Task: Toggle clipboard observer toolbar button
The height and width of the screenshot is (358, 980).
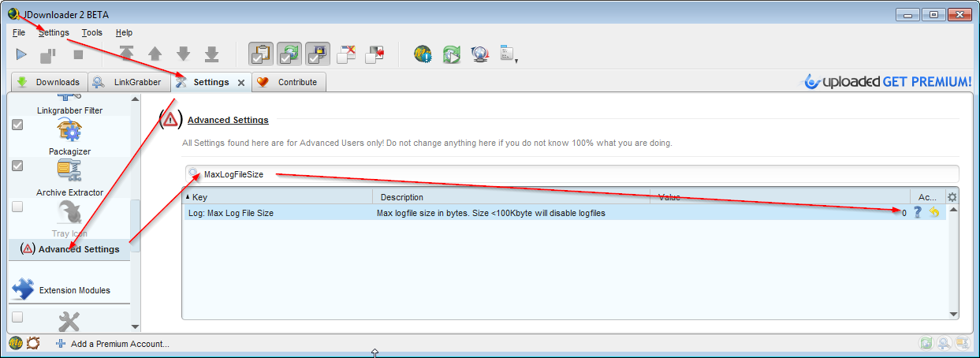Action: pos(262,54)
